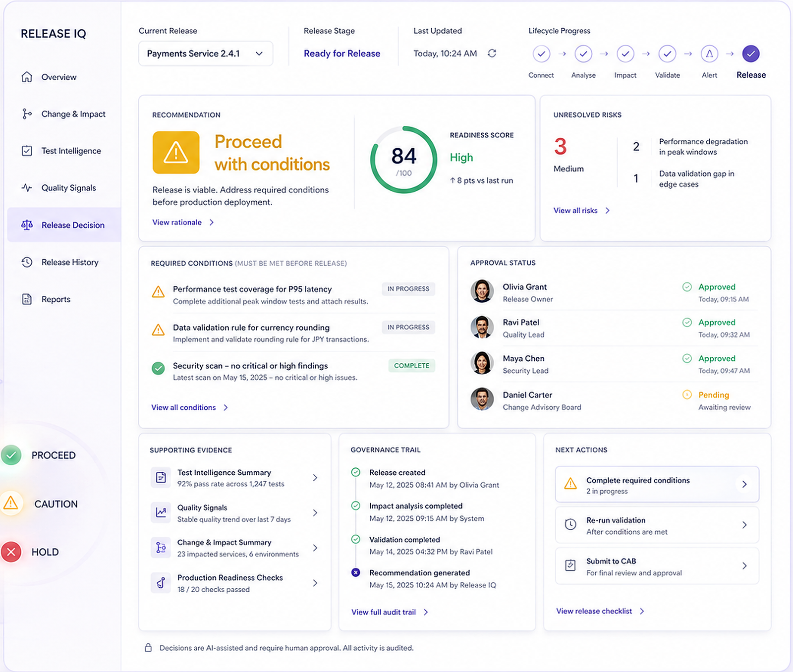Open the View all conditions link

pos(189,407)
